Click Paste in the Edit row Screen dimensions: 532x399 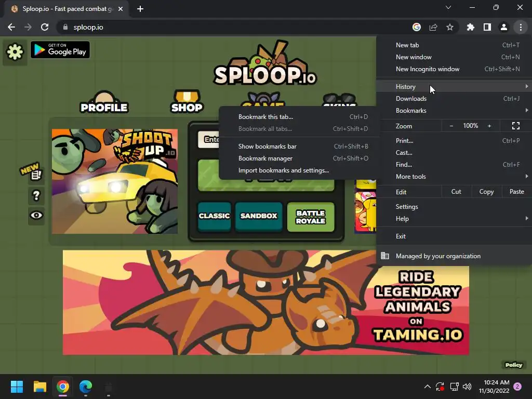[x=517, y=192]
